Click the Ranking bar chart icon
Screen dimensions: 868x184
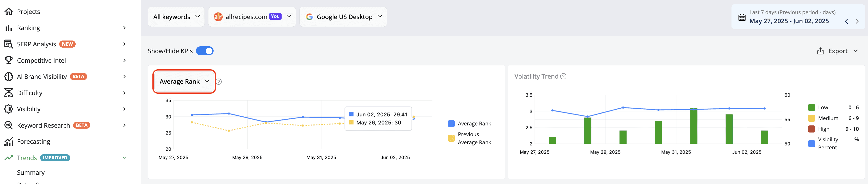[8, 28]
